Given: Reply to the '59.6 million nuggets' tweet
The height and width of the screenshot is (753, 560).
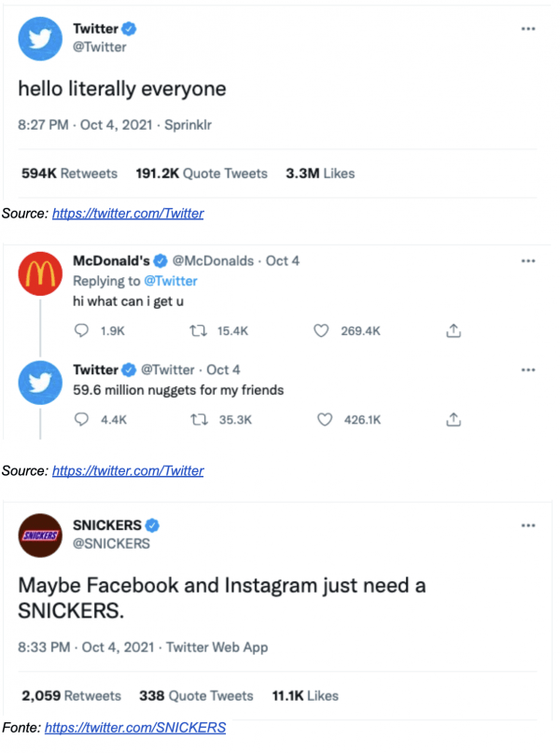Looking at the screenshot, I should (81, 420).
